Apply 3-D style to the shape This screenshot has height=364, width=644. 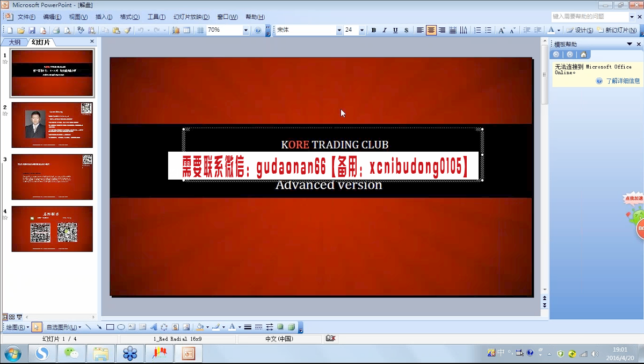click(291, 327)
